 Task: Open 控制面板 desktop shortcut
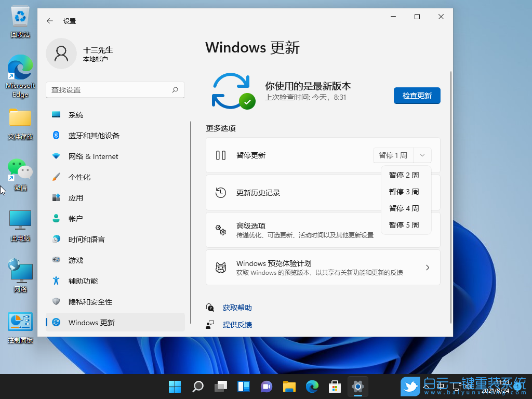click(x=20, y=322)
